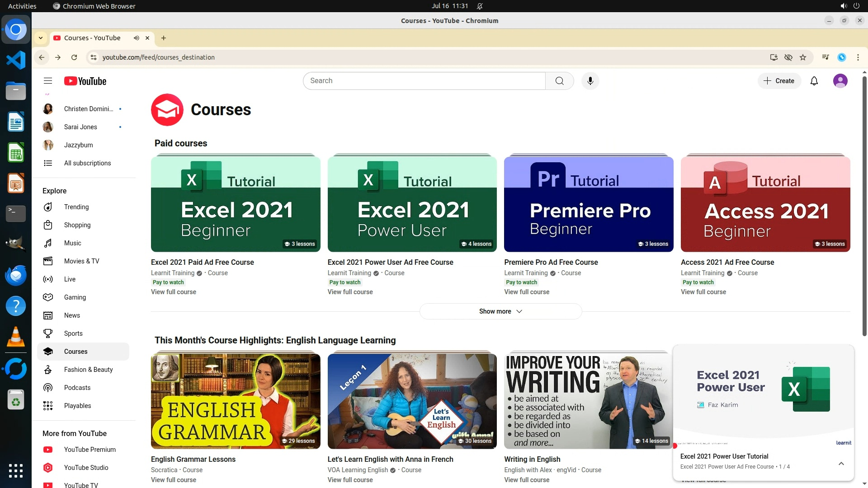
Task: Click View full course under Premiere Pro
Action: (527, 292)
